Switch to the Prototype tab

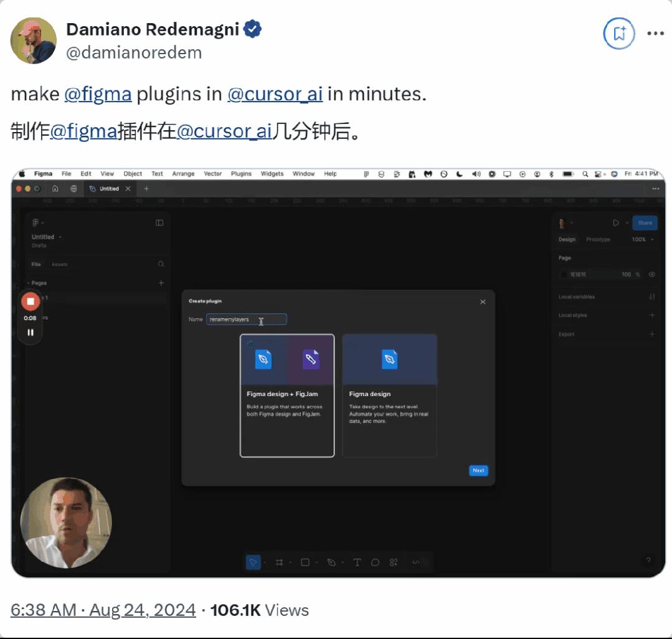[598, 240]
